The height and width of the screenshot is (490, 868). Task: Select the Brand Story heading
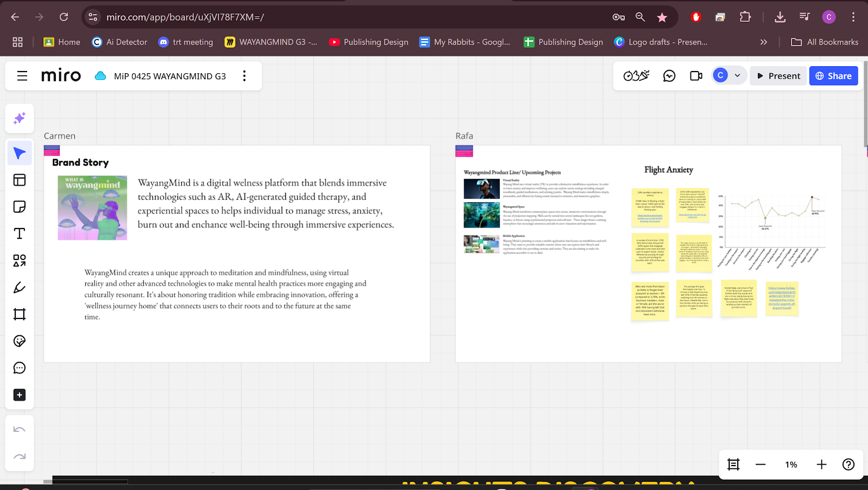pos(80,163)
